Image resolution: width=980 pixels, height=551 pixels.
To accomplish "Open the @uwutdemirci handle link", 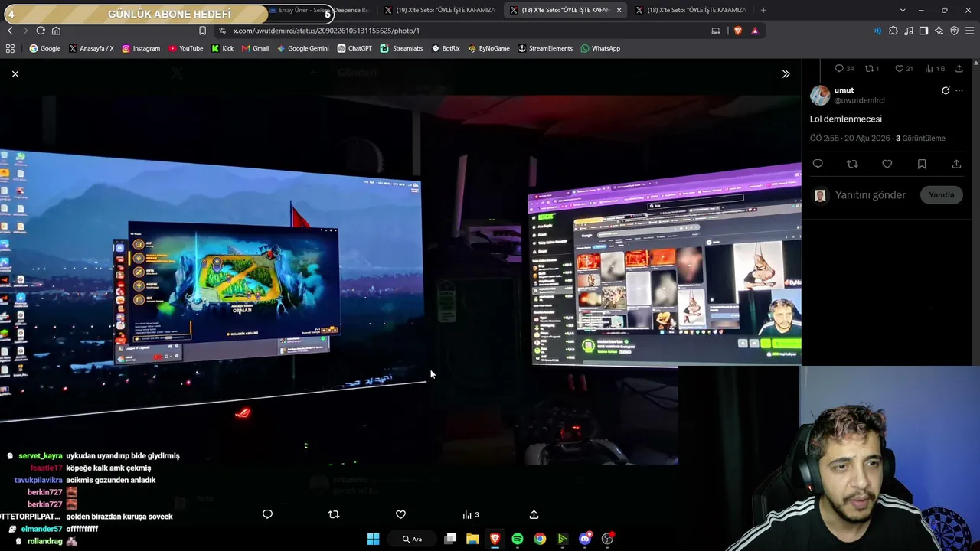I will point(859,100).
